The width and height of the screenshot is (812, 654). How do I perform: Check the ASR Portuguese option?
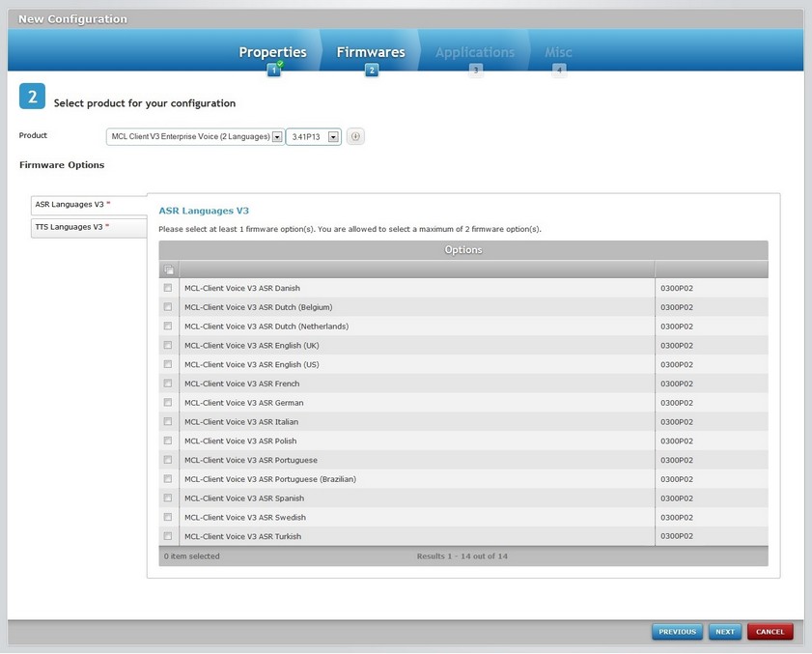168,460
